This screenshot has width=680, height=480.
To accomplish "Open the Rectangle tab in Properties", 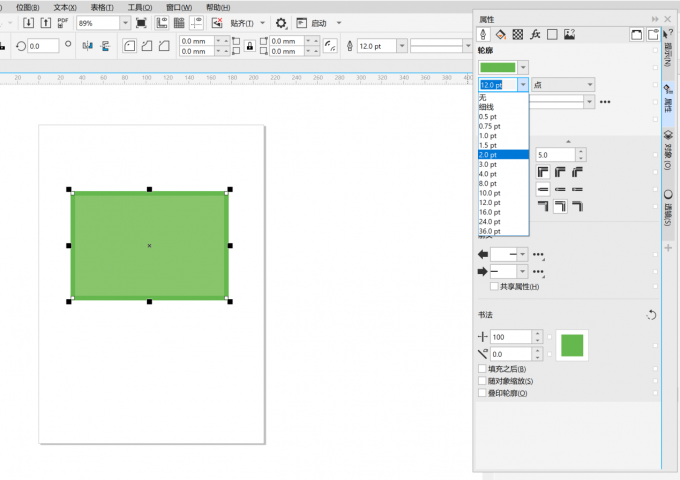I will click(x=552, y=34).
